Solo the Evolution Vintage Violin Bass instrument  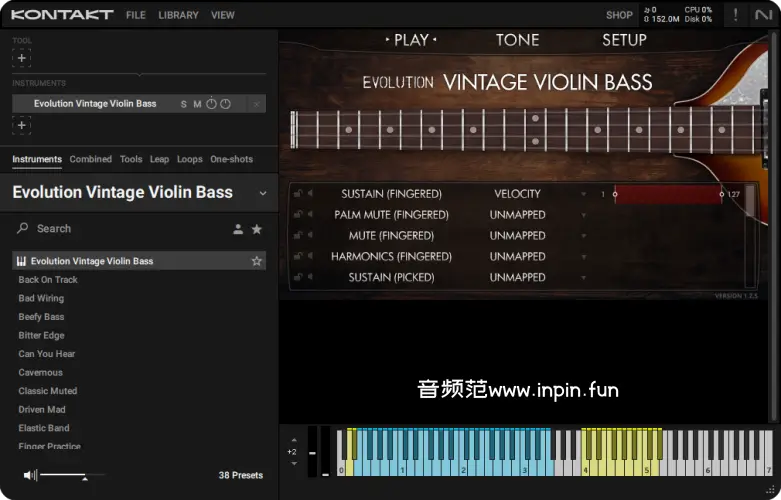[184, 104]
